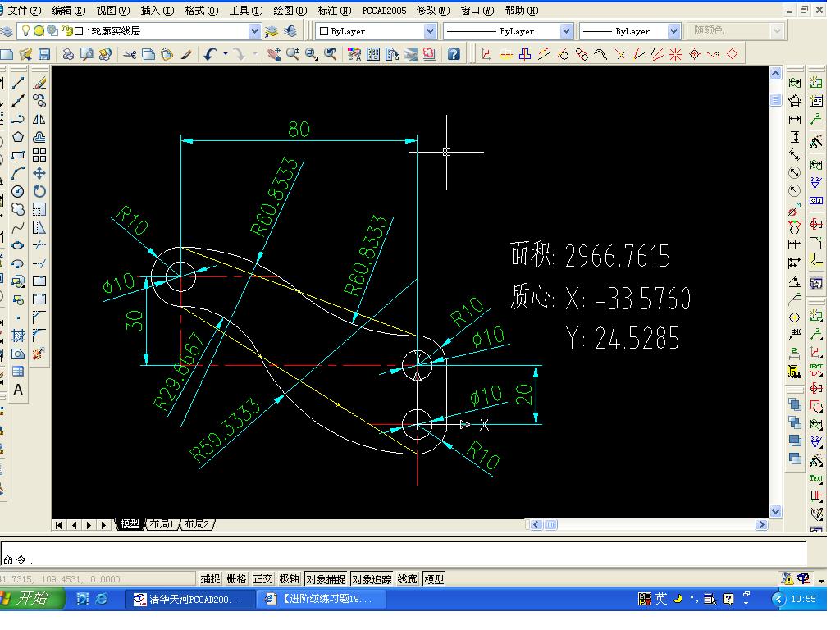Click the 开始 Start button
Image resolution: width=840 pixels, height=630 pixels.
[31, 598]
